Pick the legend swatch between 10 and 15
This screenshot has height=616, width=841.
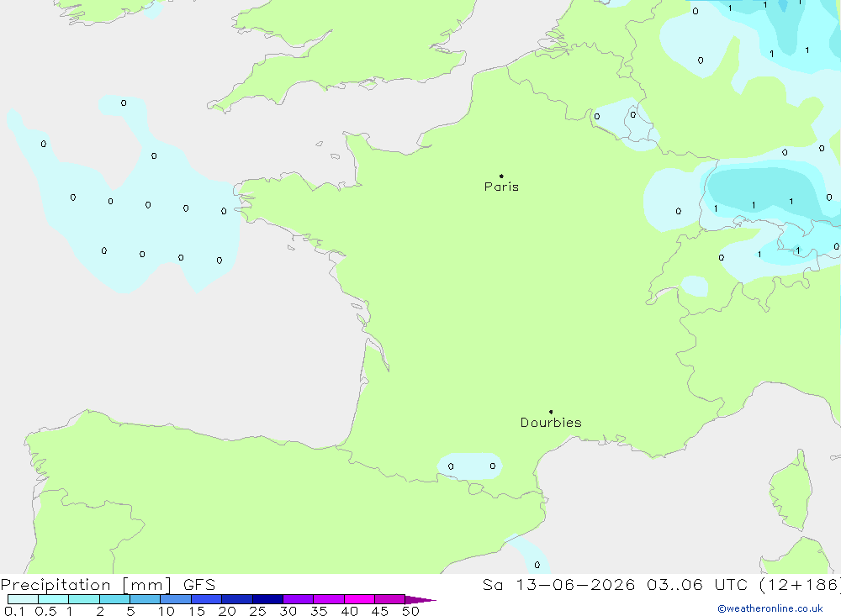coord(176,599)
